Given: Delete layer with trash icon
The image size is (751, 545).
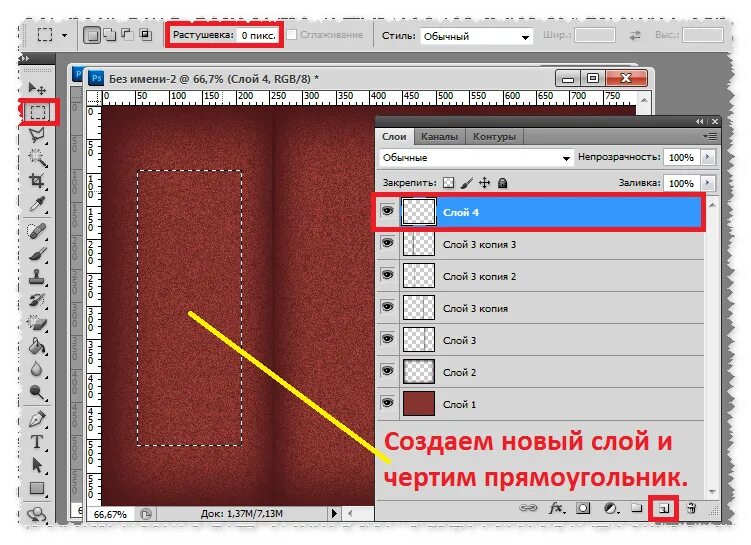Looking at the screenshot, I should (691, 508).
